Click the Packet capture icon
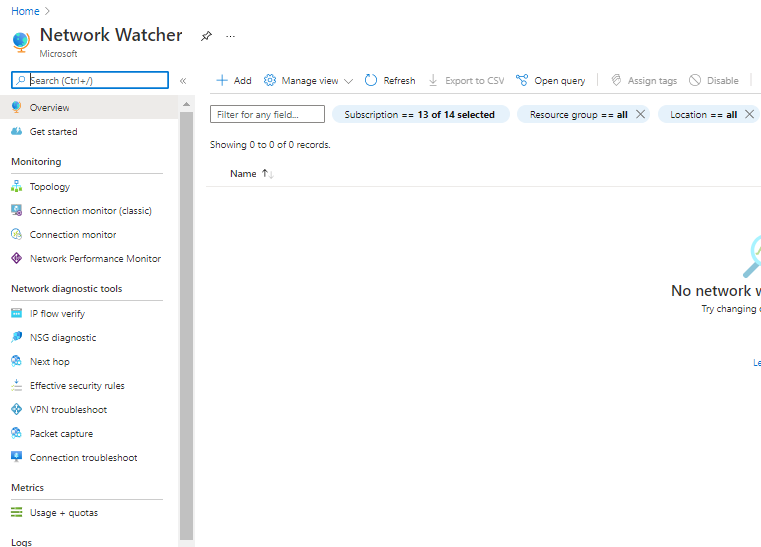Screen dimensions: 761x547 [x=17, y=433]
